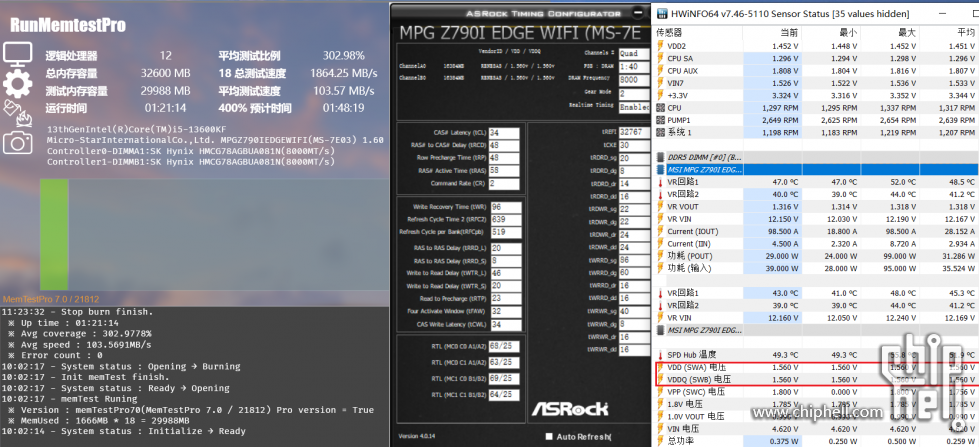Click the lightning icon beside VDD (SWA) 电压

coord(661,367)
